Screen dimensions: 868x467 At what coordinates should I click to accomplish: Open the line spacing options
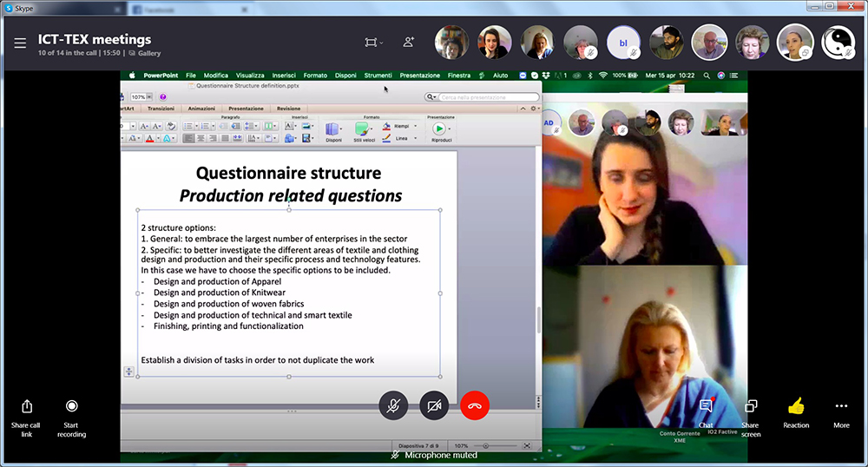tap(252, 126)
